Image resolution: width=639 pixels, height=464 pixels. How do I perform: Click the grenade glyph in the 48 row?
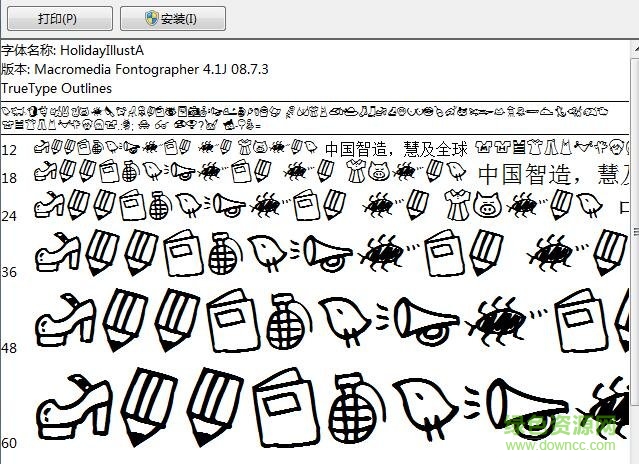pos(289,321)
